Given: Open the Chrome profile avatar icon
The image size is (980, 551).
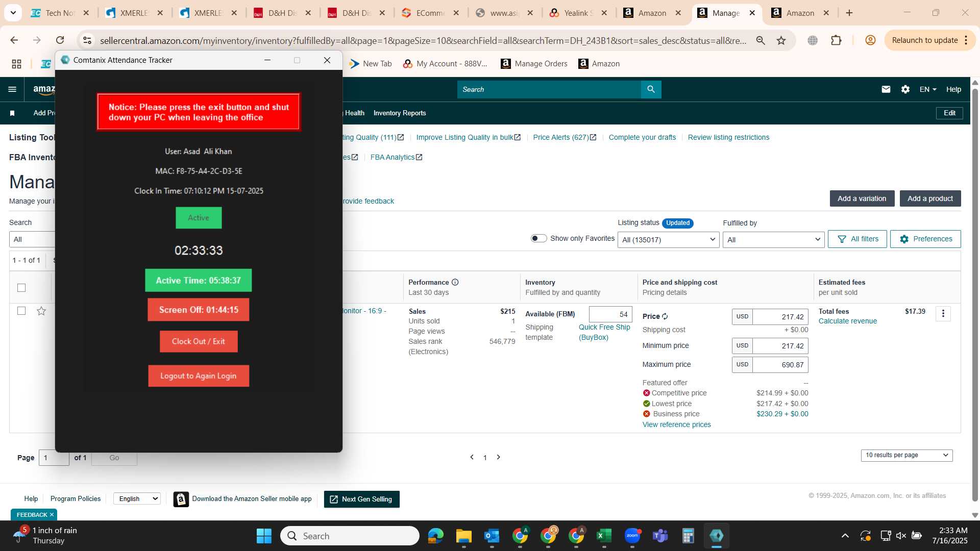Looking at the screenshot, I should [x=870, y=40].
